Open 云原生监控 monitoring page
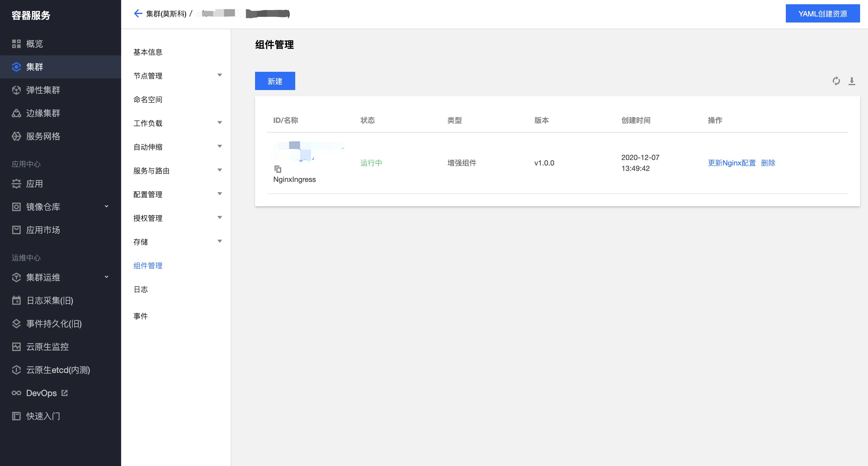 [x=47, y=347]
